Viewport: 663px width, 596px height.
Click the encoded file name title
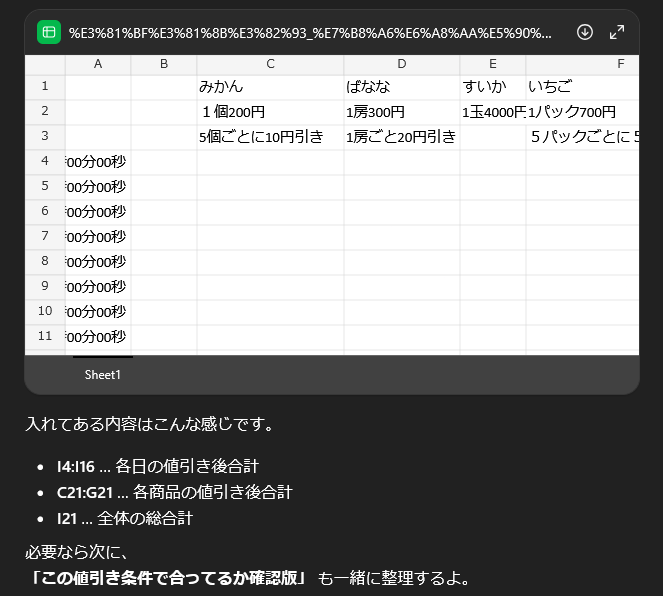point(310,32)
